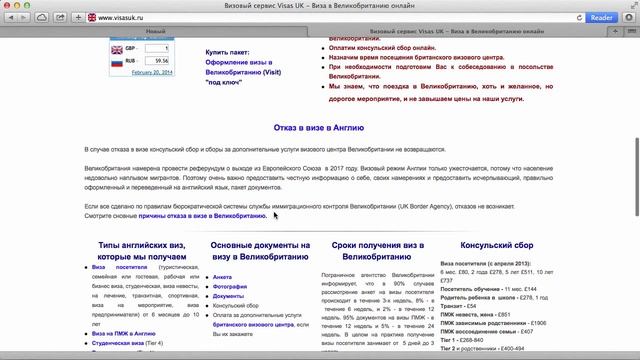The image size is (640, 360).
Task: Open the Виза посетителя link
Action: click(120, 267)
